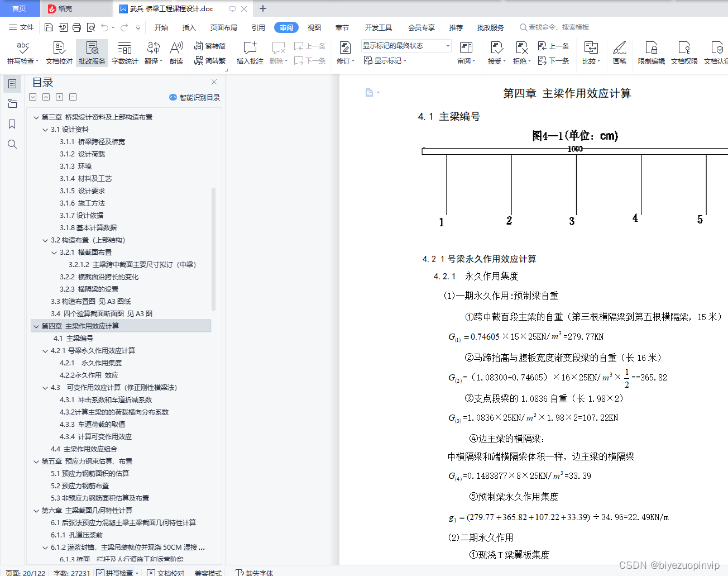Jump to 5.2 预应力钢筋布置 heading
Image resolution: width=728 pixels, height=576 pixels.
point(80,486)
